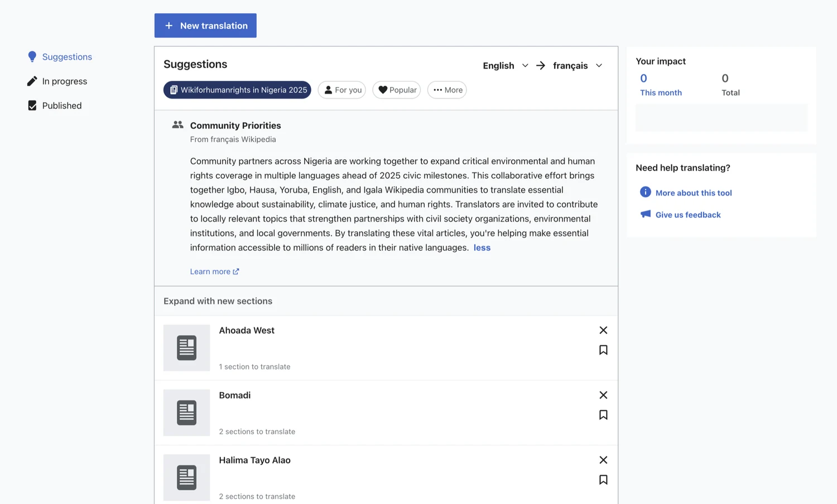The height and width of the screenshot is (504, 837).
Task: Click the Community Priorities heading
Action: 235,125
